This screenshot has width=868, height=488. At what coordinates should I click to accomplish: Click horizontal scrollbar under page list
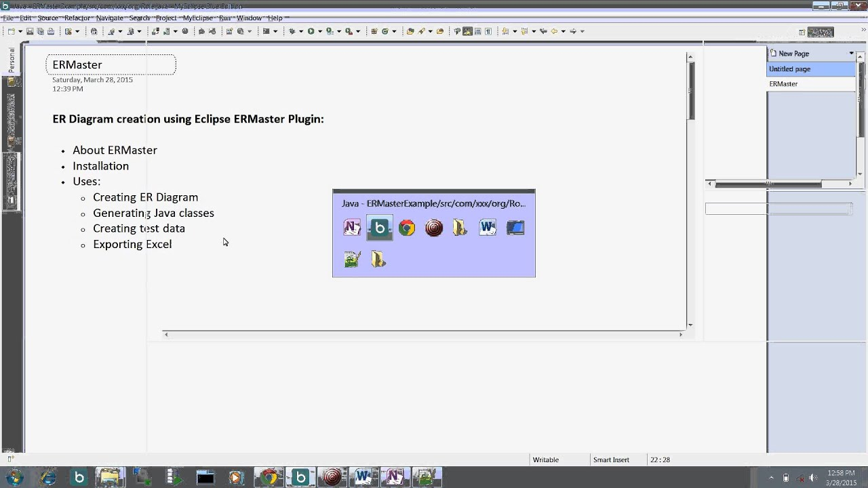click(768, 184)
